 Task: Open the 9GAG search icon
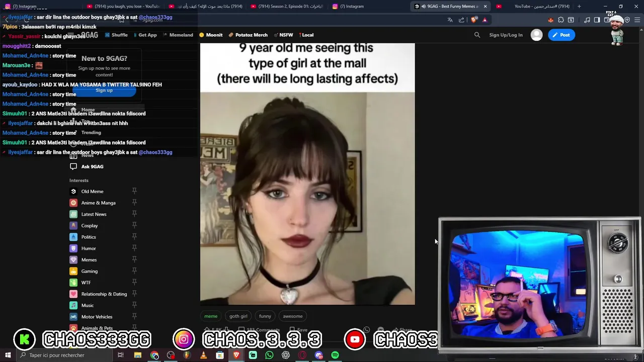pyautogui.click(x=477, y=35)
